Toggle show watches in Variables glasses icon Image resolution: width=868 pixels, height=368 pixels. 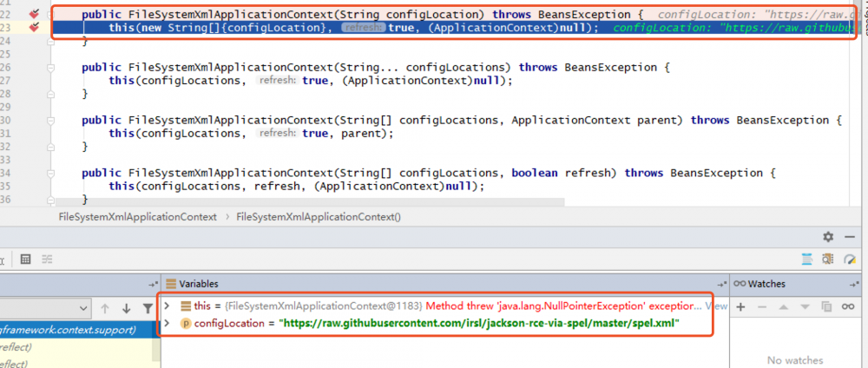pyautogui.click(x=848, y=306)
